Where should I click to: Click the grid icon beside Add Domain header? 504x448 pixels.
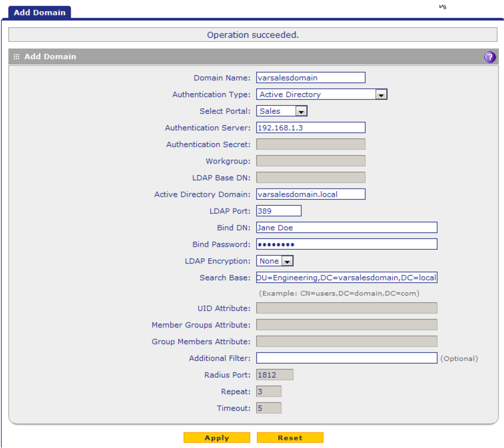16,57
